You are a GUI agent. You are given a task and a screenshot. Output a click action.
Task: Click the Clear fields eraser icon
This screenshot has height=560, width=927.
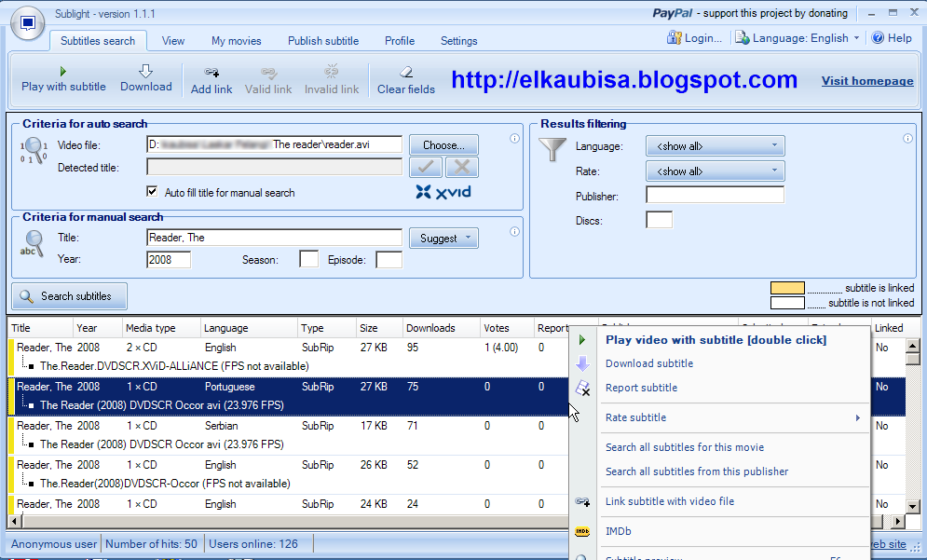coord(406,72)
